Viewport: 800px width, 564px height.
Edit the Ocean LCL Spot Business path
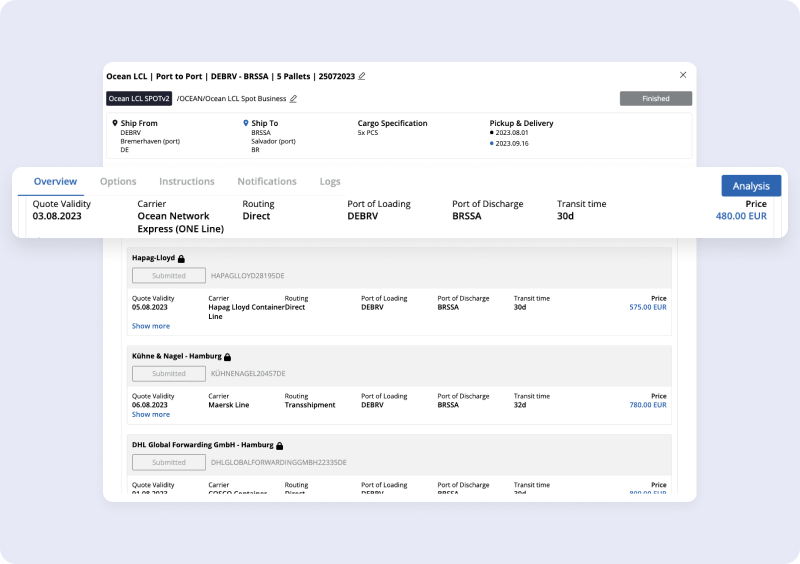point(293,99)
